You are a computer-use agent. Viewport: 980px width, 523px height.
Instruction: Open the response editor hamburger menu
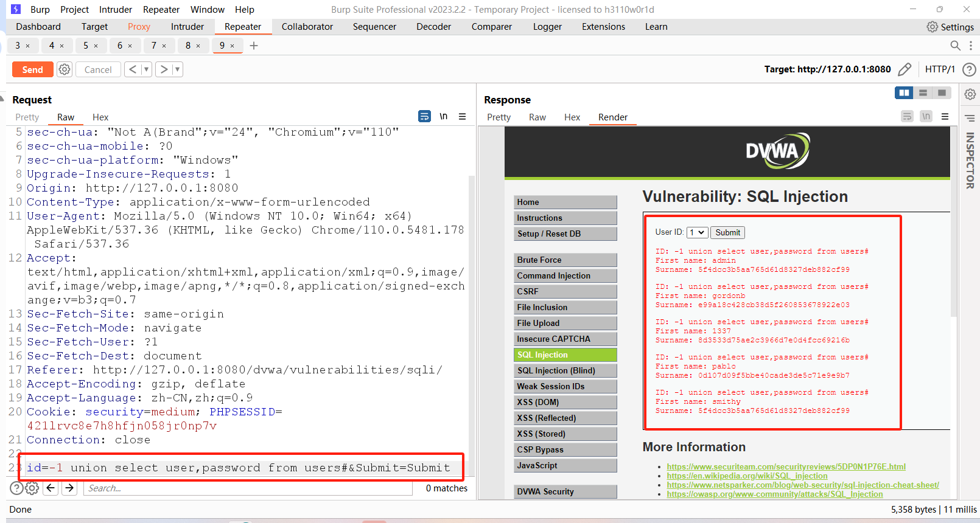click(945, 116)
